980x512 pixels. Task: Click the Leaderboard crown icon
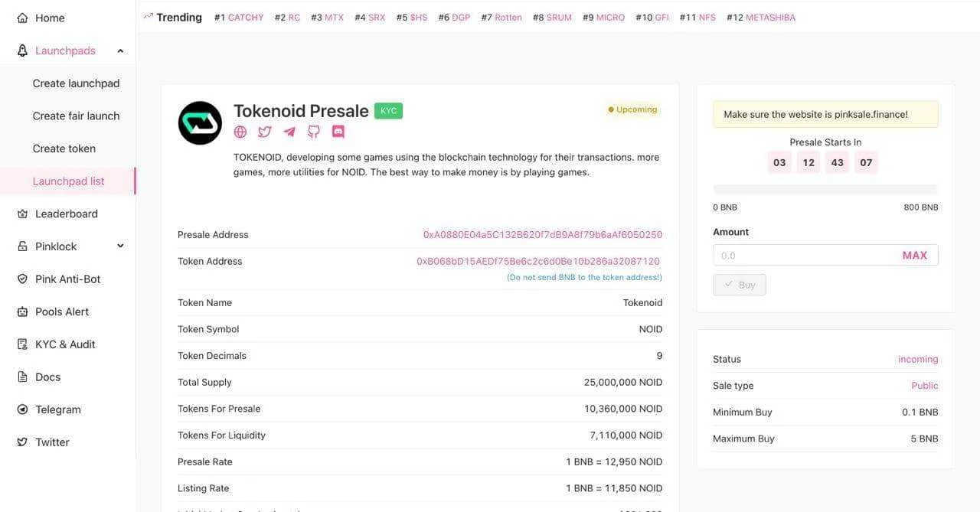[22, 214]
